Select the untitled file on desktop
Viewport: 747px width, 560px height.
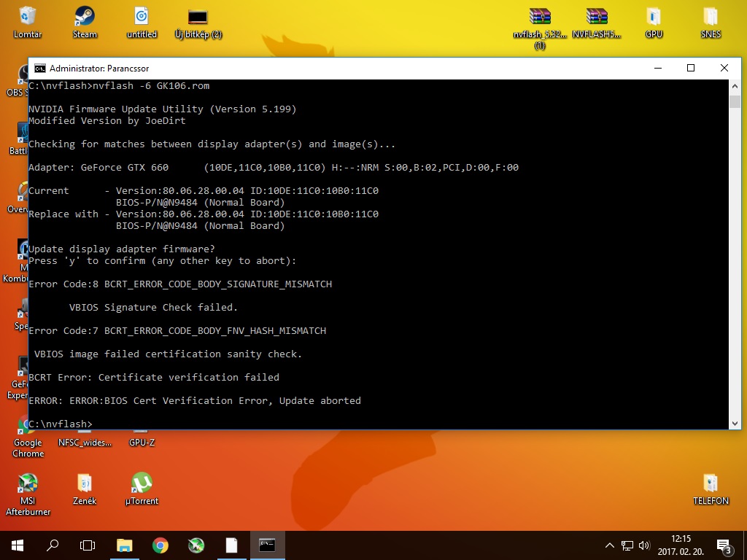click(142, 22)
